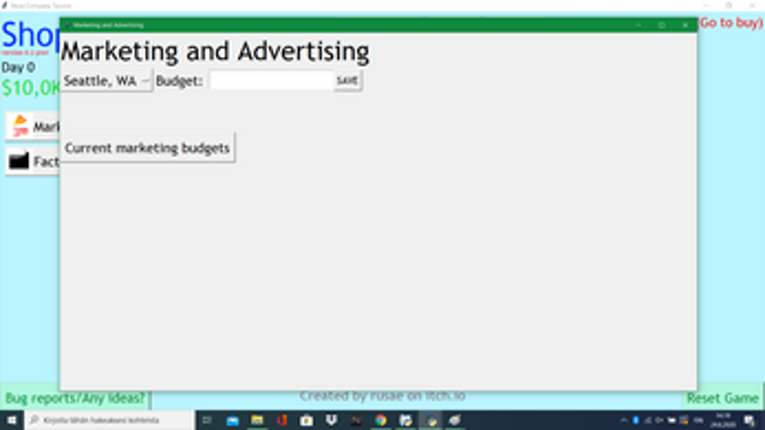Minimize the Marketing and Advertising window
The height and width of the screenshot is (430, 765).
(638, 25)
